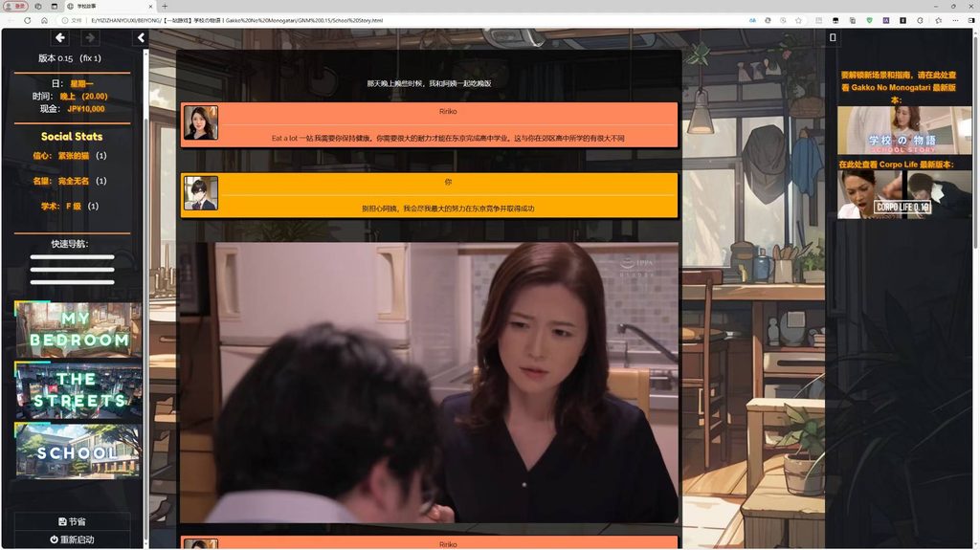980x550 pixels.
Task: Open the favorites list icon
Action: pos(938,20)
